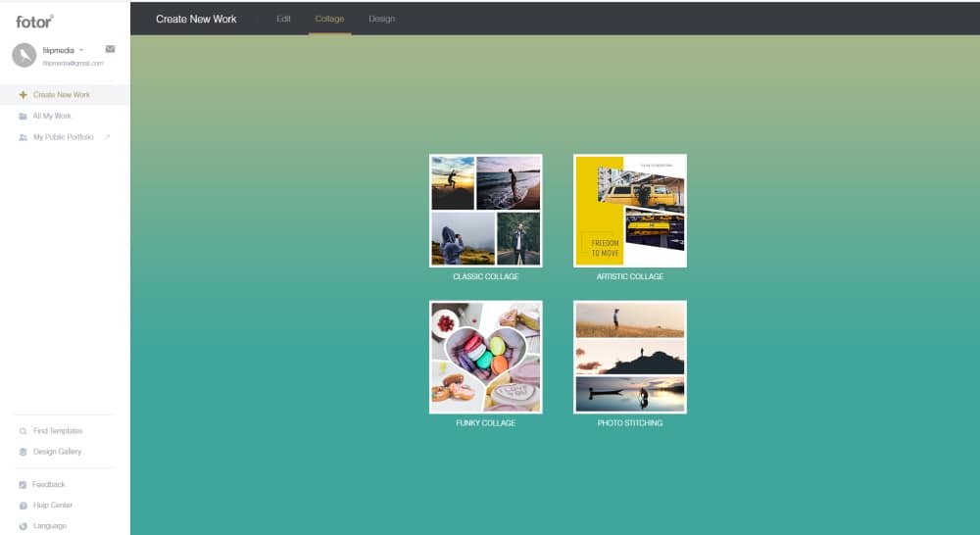Click the PHOTO STITCHING label
The width and height of the screenshot is (980, 535).
tap(629, 423)
